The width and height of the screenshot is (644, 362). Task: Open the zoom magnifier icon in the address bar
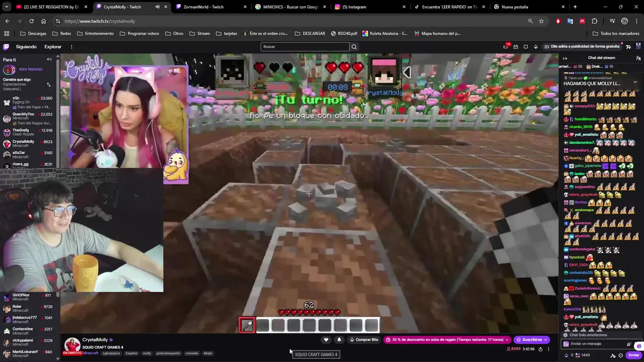click(x=530, y=21)
